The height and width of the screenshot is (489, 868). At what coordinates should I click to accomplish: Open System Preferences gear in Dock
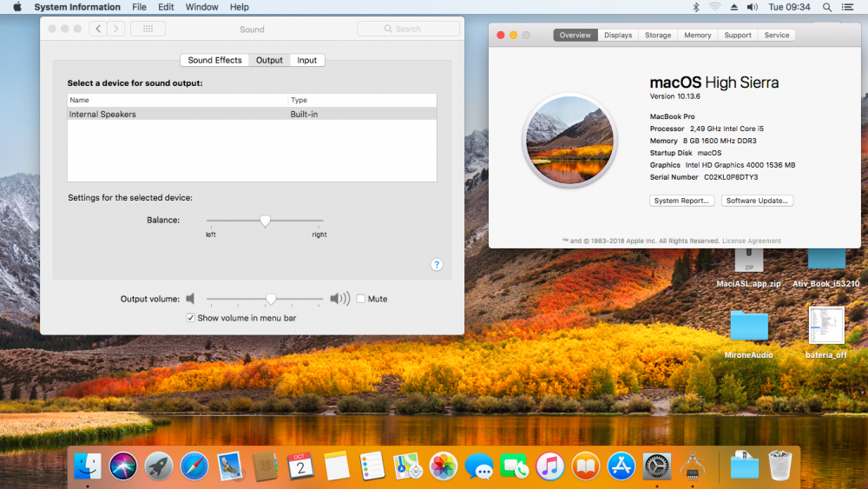[x=656, y=466]
